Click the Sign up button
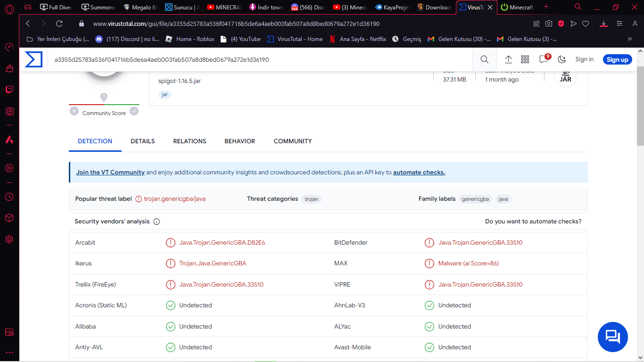Image resolution: width=644 pixels, height=362 pixels. [618, 59]
